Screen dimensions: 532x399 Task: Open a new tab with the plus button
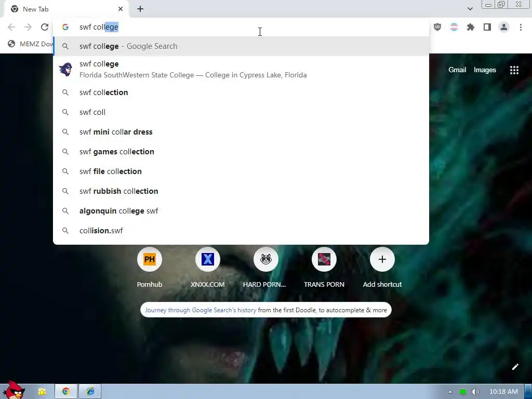tap(140, 9)
